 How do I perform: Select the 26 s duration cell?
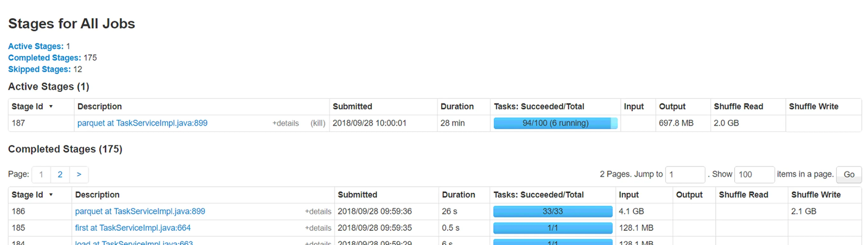coord(449,211)
